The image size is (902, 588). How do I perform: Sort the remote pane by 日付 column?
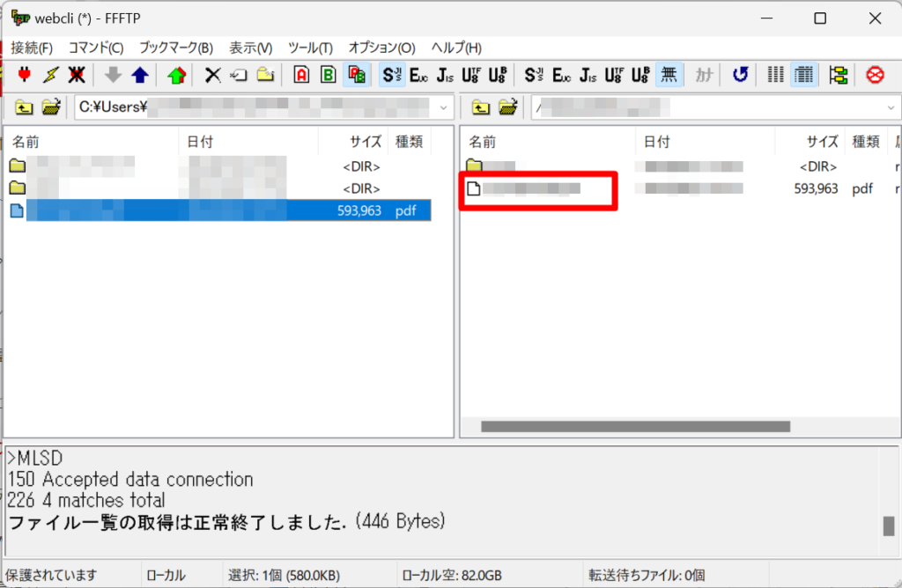706,142
